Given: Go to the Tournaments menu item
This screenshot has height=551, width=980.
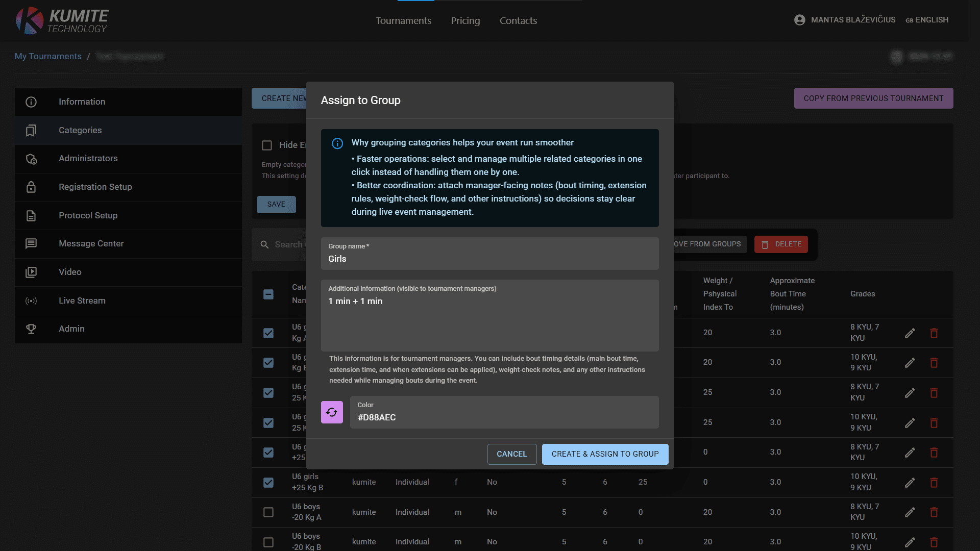Looking at the screenshot, I should point(403,21).
